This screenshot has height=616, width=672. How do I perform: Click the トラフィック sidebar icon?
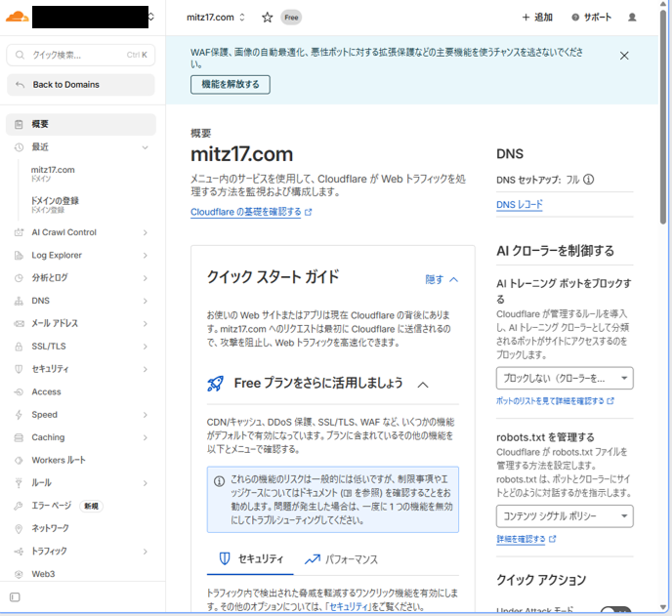[x=19, y=552]
